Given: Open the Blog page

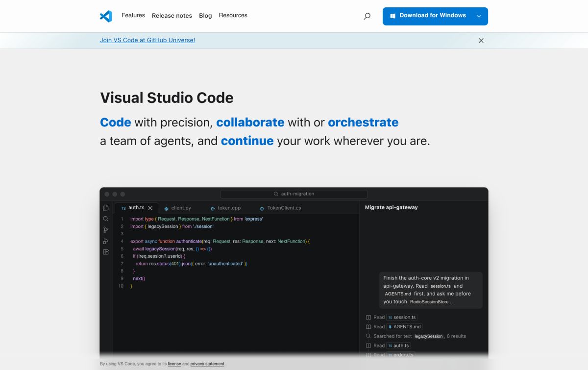Looking at the screenshot, I should pos(205,16).
